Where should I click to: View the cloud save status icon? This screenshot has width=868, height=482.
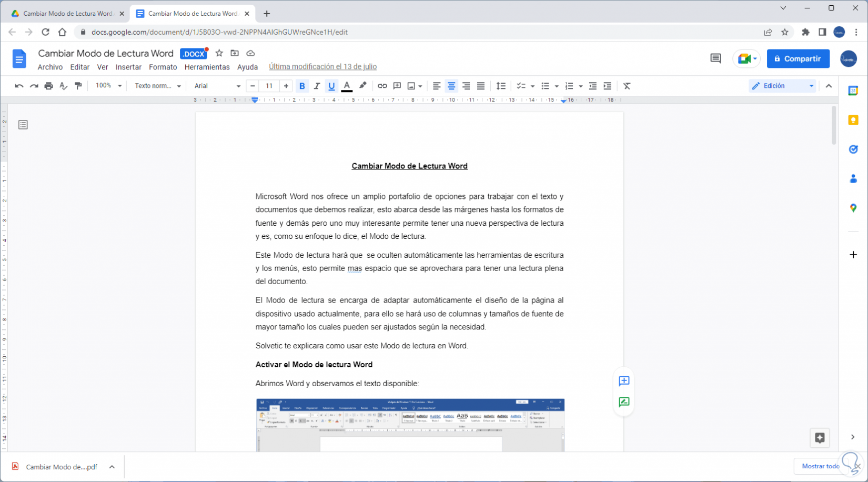pos(250,53)
